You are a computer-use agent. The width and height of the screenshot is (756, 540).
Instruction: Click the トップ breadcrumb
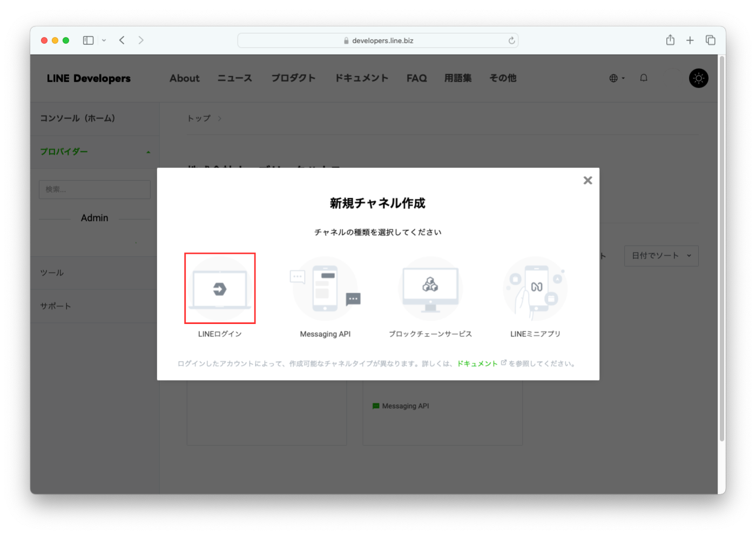(199, 118)
